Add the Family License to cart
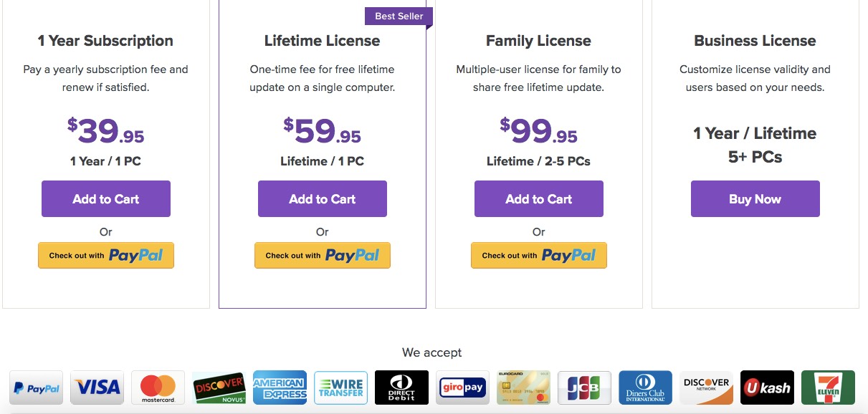 539,199
